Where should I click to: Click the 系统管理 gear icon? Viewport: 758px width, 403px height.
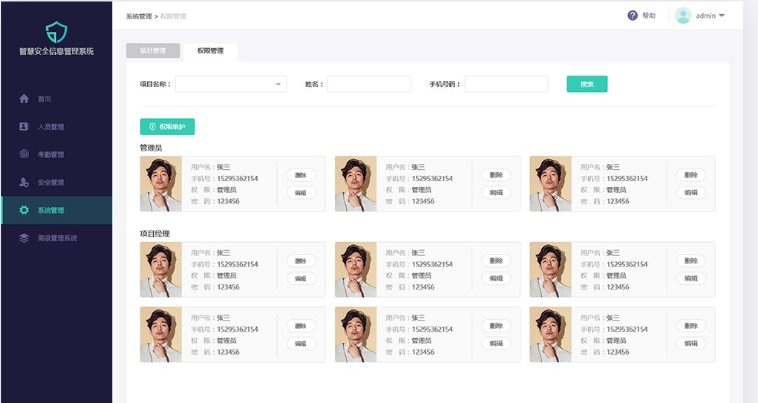24,210
